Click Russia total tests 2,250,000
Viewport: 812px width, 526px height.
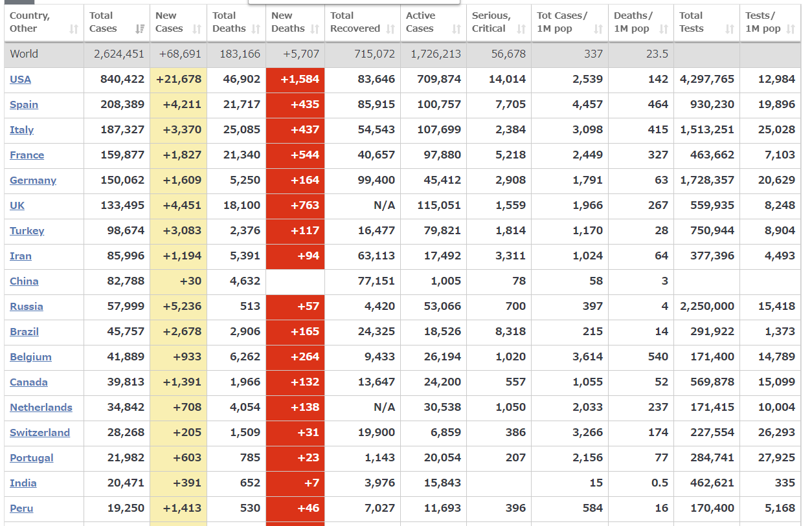[707, 306]
